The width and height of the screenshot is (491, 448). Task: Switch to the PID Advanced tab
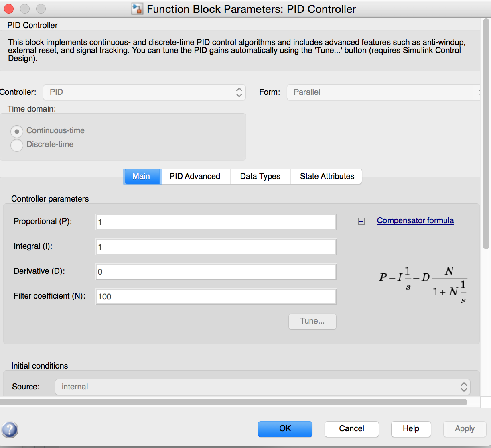pyautogui.click(x=195, y=176)
